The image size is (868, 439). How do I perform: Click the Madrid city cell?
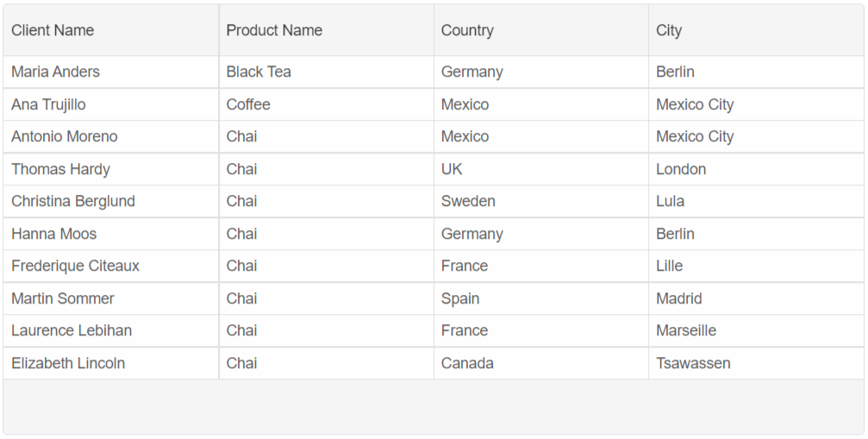click(679, 298)
